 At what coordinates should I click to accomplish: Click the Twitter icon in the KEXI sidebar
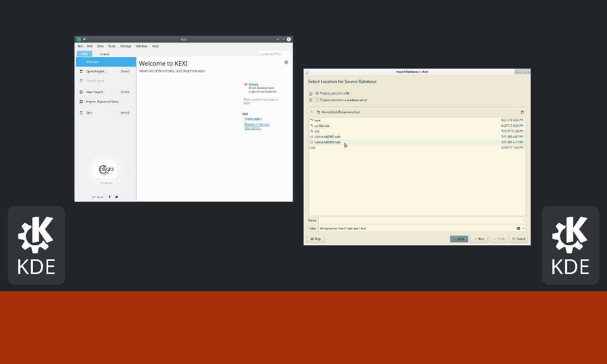116,197
